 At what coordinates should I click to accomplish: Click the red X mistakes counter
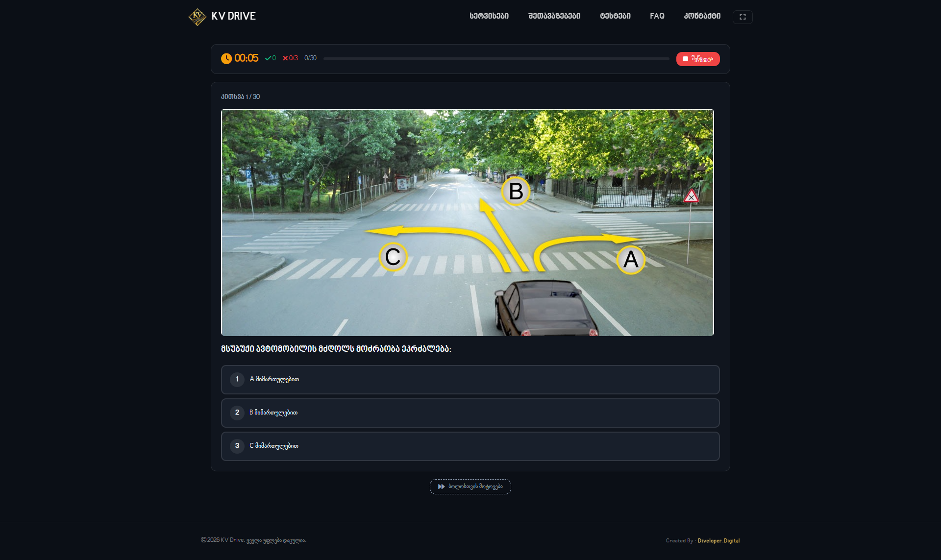[x=290, y=58]
